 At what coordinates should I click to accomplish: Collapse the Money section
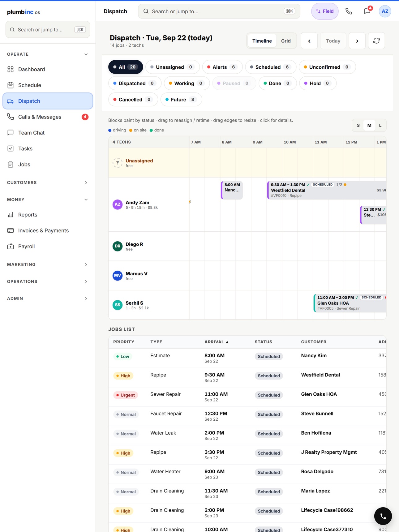coord(48,199)
